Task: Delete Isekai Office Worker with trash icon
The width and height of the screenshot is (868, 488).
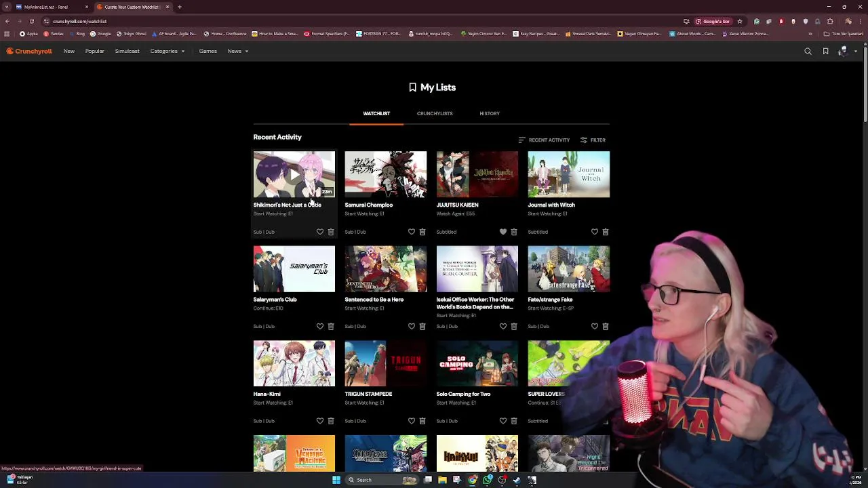Action: (514, 326)
